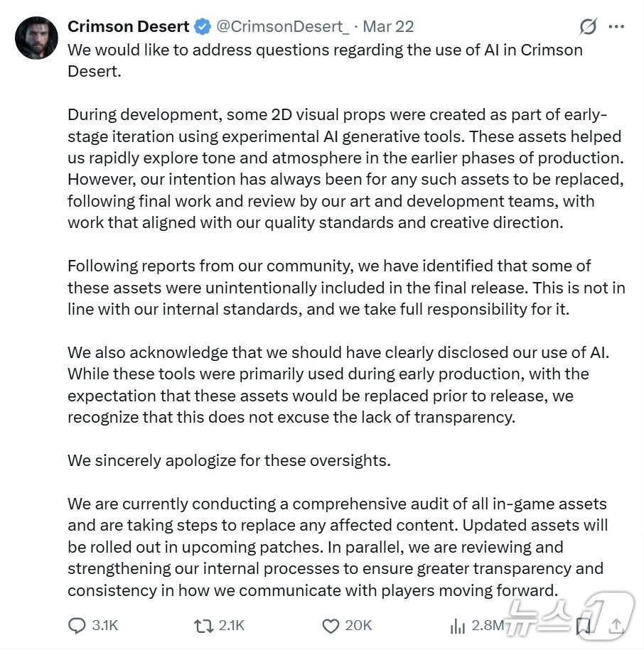Screen dimensions: 644x650
Task: Click the blue verified checkmark badge
Action: 203,28
